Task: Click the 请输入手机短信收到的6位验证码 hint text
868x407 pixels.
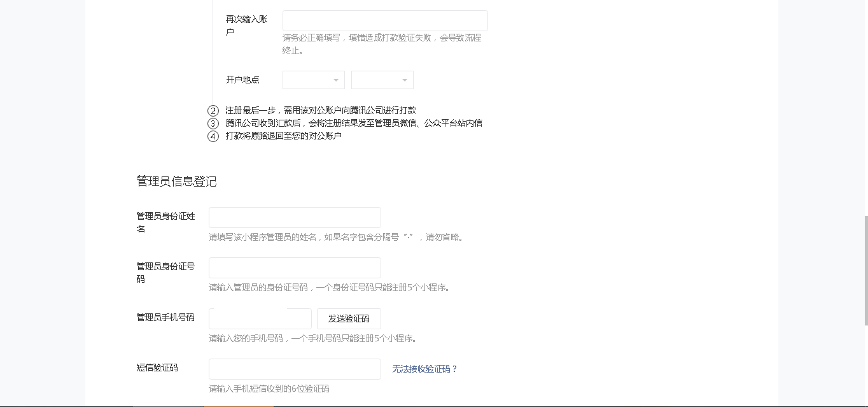Action: (x=269, y=389)
